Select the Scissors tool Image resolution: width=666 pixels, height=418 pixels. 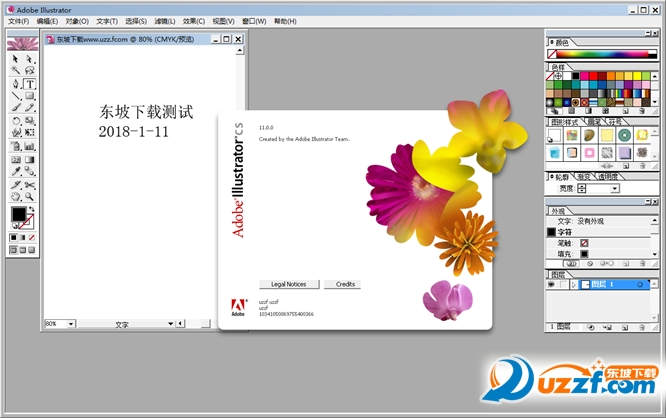pyautogui.click(x=29, y=185)
